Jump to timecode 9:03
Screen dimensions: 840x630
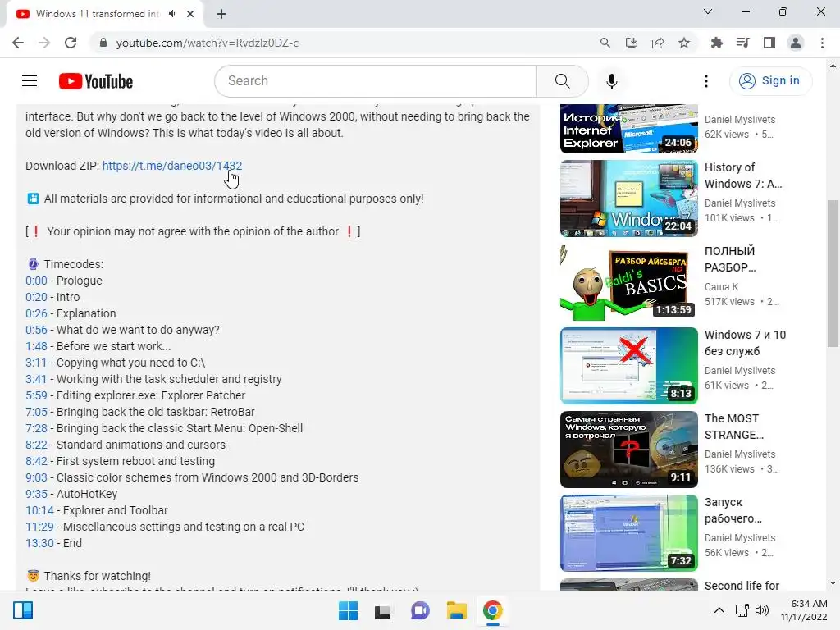point(36,477)
